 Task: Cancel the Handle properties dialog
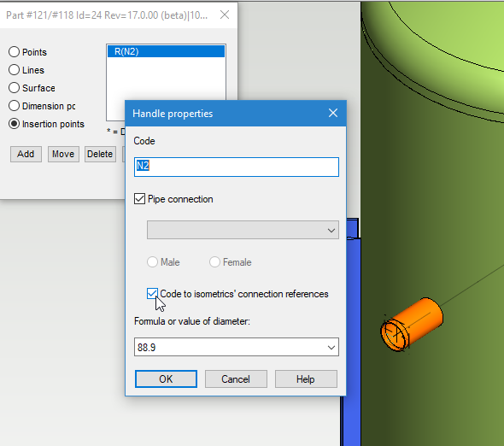[236, 379]
